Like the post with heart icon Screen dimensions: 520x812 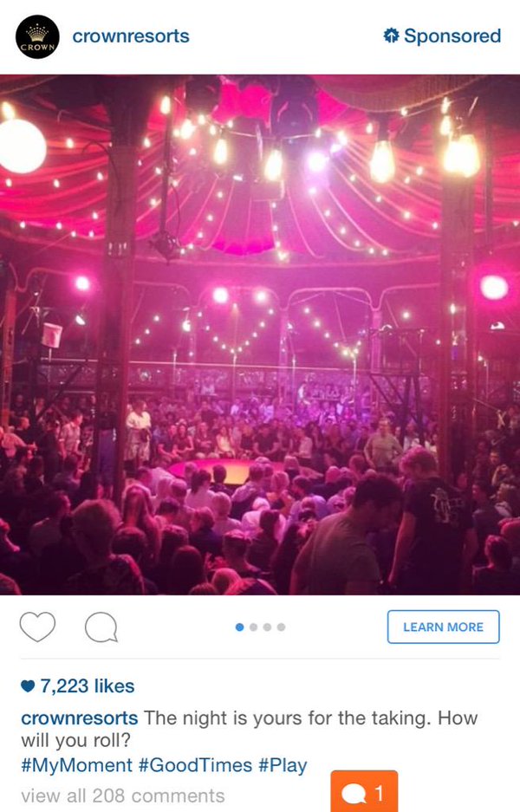(37, 627)
